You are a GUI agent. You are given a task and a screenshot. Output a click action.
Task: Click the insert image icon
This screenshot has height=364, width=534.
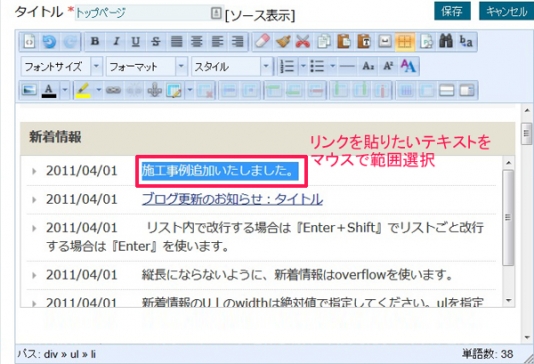point(29,91)
